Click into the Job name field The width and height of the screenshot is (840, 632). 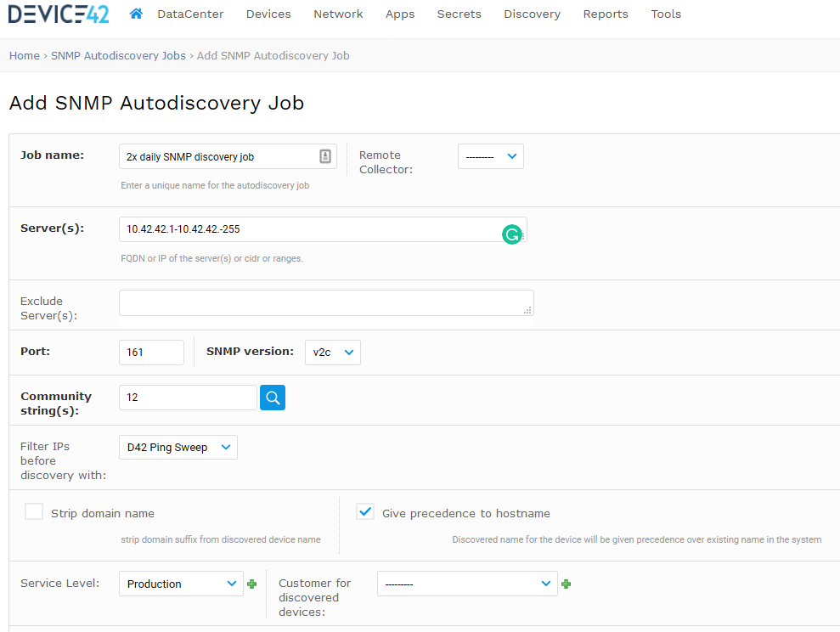point(228,156)
